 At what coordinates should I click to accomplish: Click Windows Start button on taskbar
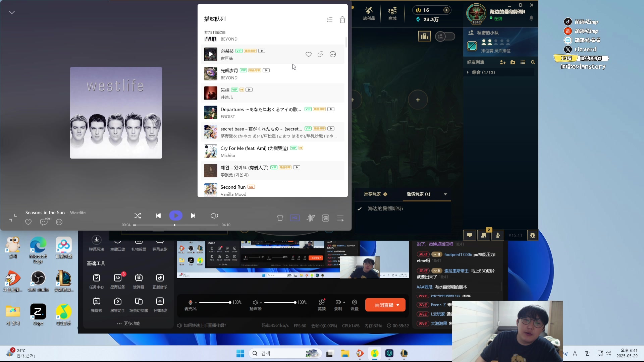tap(240, 353)
